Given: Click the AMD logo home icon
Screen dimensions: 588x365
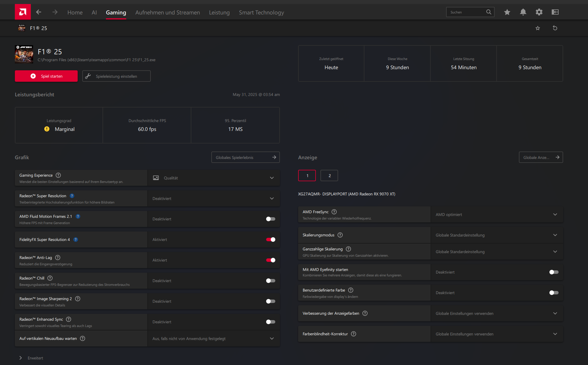Looking at the screenshot, I should [23, 12].
